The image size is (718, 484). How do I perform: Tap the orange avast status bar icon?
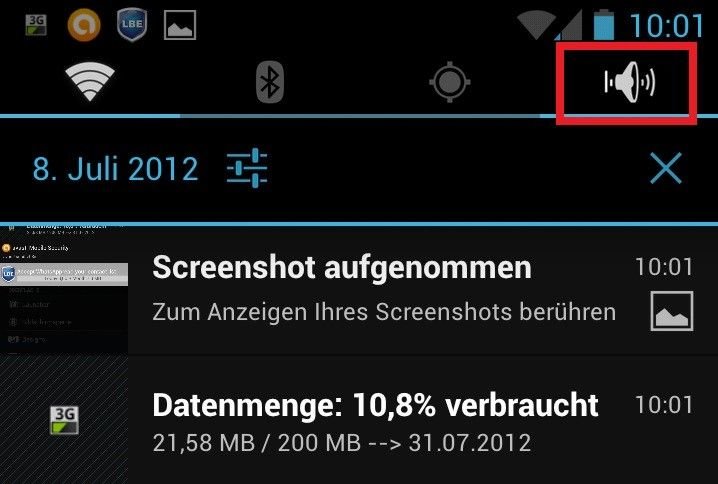coord(84,25)
